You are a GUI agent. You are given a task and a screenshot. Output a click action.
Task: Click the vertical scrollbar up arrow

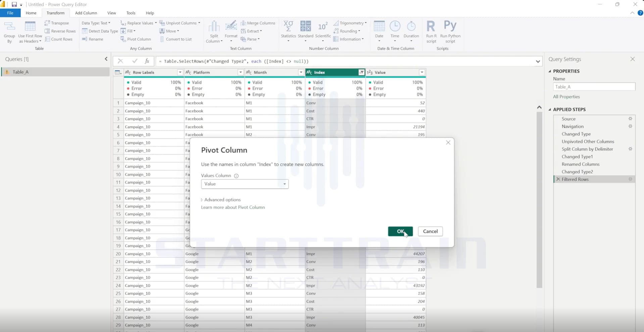coord(539,107)
